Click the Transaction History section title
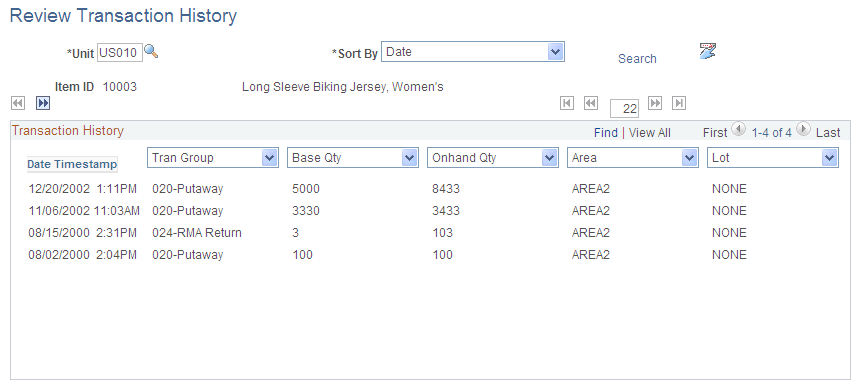 point(68,131)
